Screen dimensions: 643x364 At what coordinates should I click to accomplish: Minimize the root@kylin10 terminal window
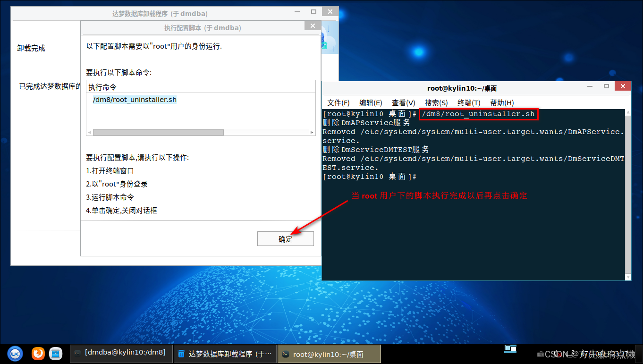tap(590, 86)
